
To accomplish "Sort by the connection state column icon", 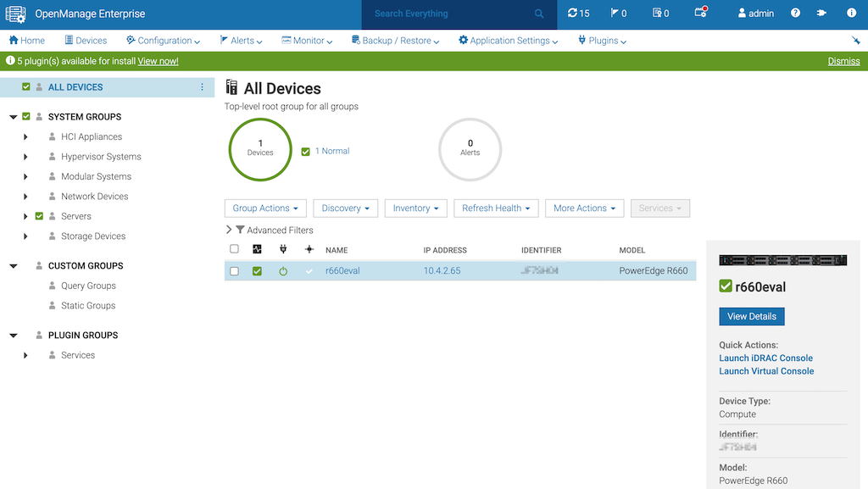I will tap(309, 249).
